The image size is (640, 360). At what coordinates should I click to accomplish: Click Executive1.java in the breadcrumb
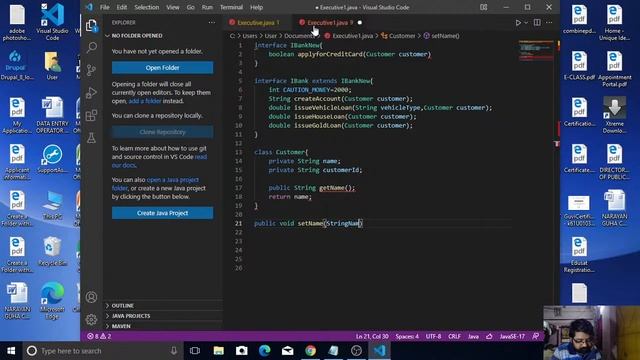coord(353,36)
